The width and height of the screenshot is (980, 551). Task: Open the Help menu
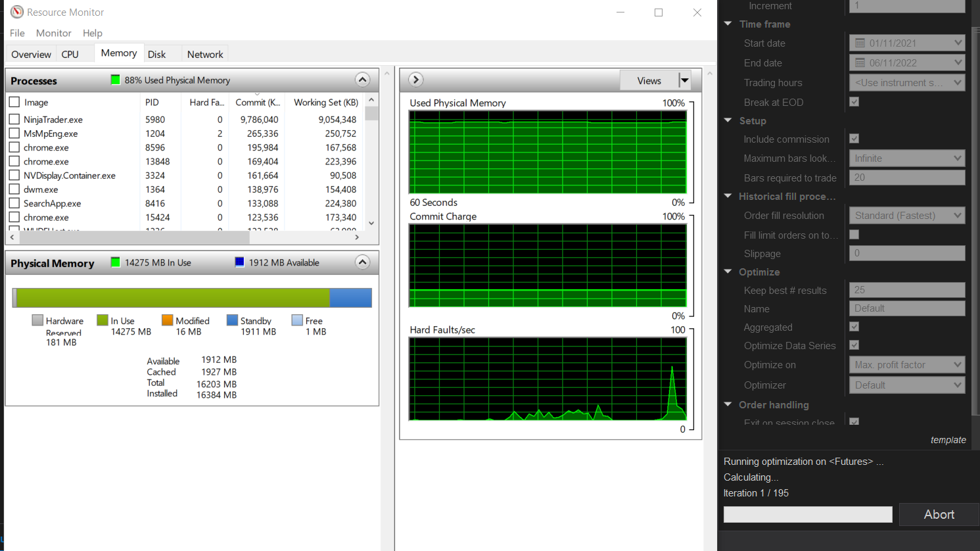pyautogui.click(x=93, y=33)
